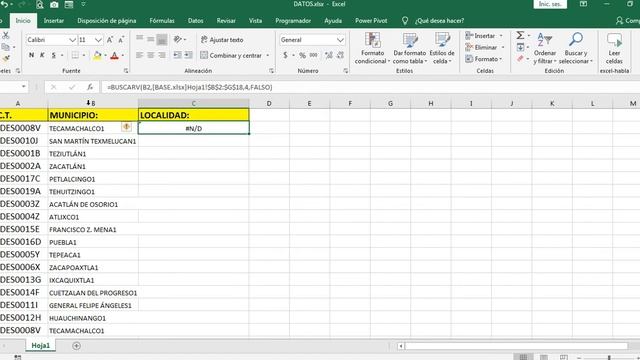Apply the red font color
The width and height of the screenshot is (640, 360).
click(x=114, y=56)
